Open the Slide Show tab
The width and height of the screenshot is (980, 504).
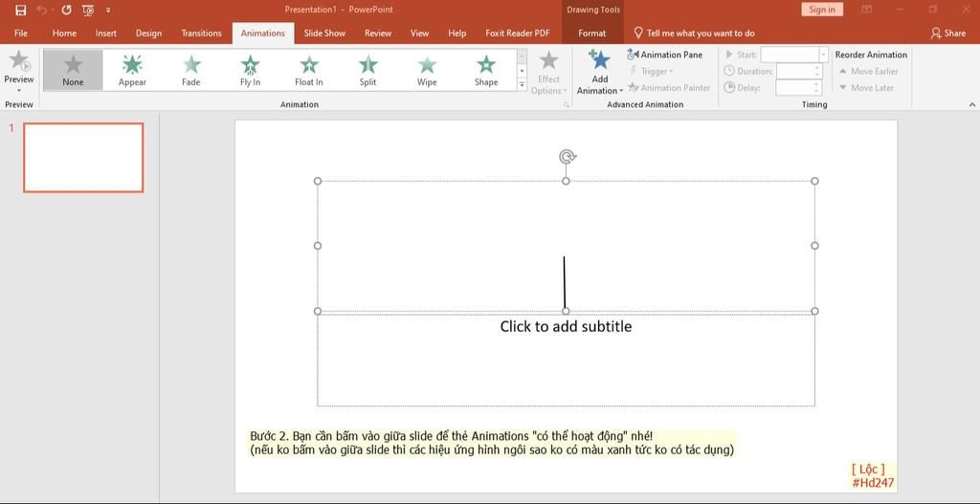324,33
